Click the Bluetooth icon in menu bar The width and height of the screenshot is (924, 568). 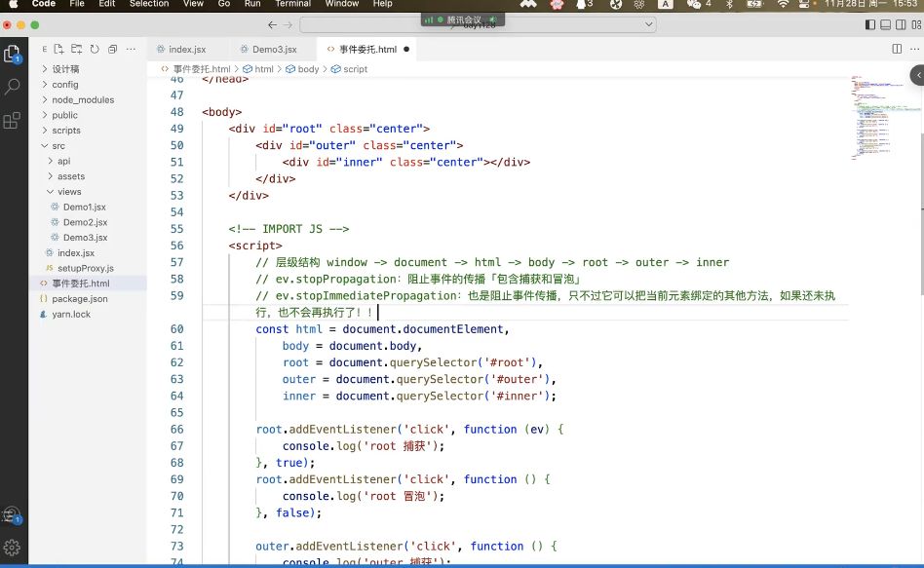pos(729,4)
